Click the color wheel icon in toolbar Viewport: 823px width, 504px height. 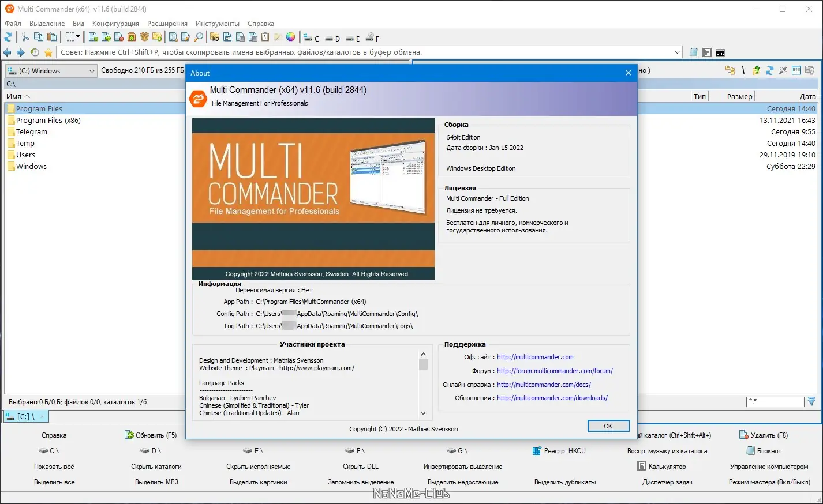(290, 37)
